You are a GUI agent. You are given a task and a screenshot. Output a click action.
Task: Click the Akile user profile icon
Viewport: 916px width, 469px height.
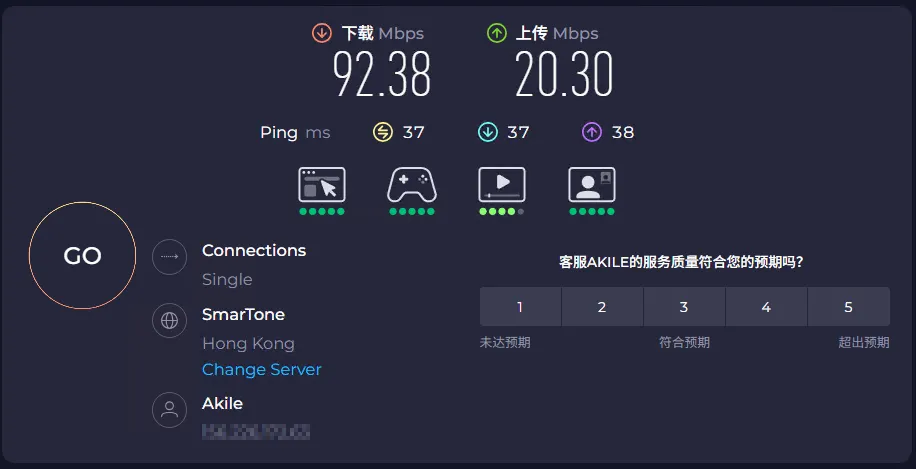click(x=170, y=410)
